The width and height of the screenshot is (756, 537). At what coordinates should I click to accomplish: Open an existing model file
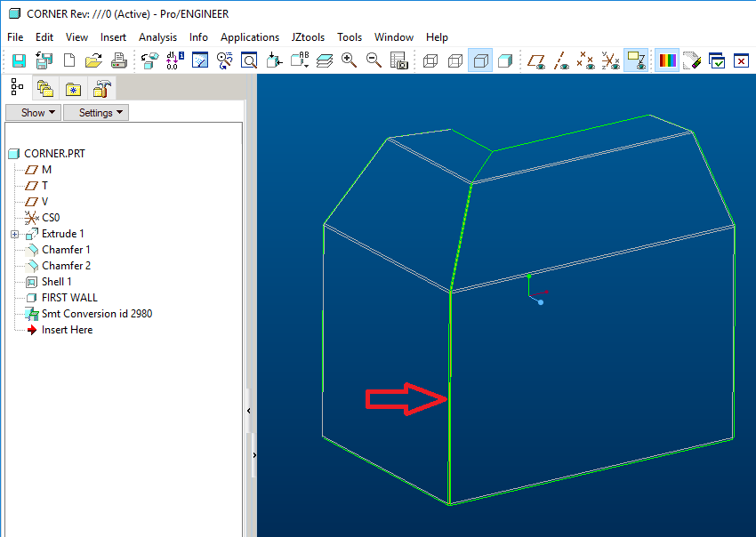point(93,60)
